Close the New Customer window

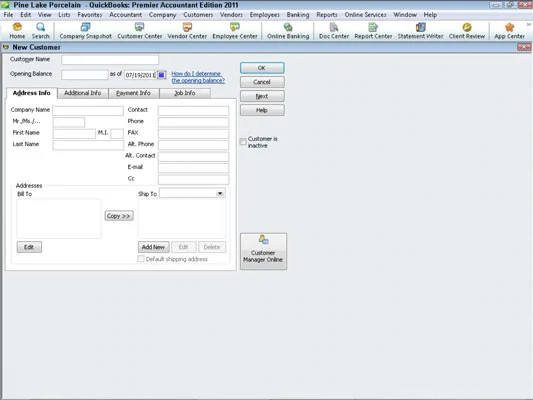click(x=524, y=47)
